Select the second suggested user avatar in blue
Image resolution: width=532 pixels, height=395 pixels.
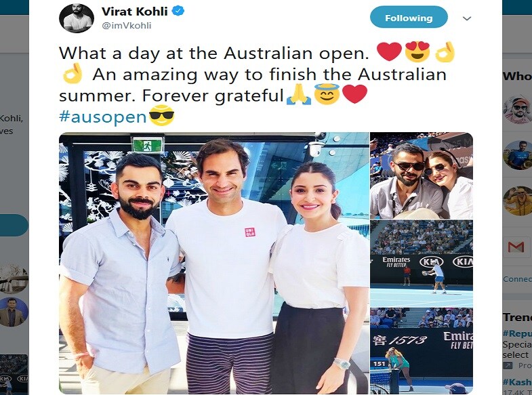click(517, 155)
